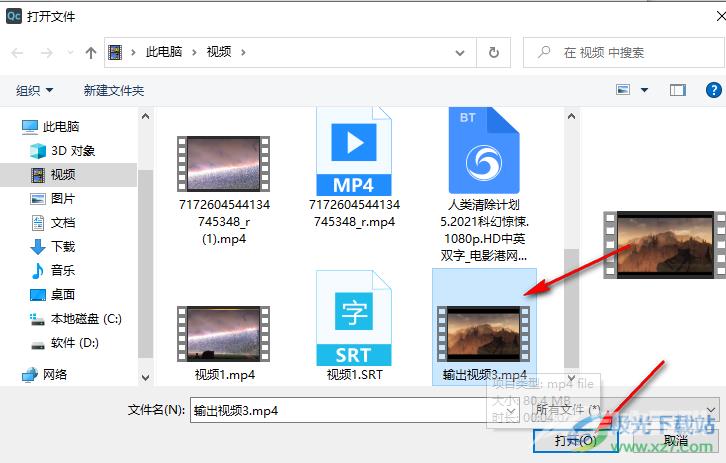
Task: Expand chevron after 视频 in path
Action: [x=243, y=52]
